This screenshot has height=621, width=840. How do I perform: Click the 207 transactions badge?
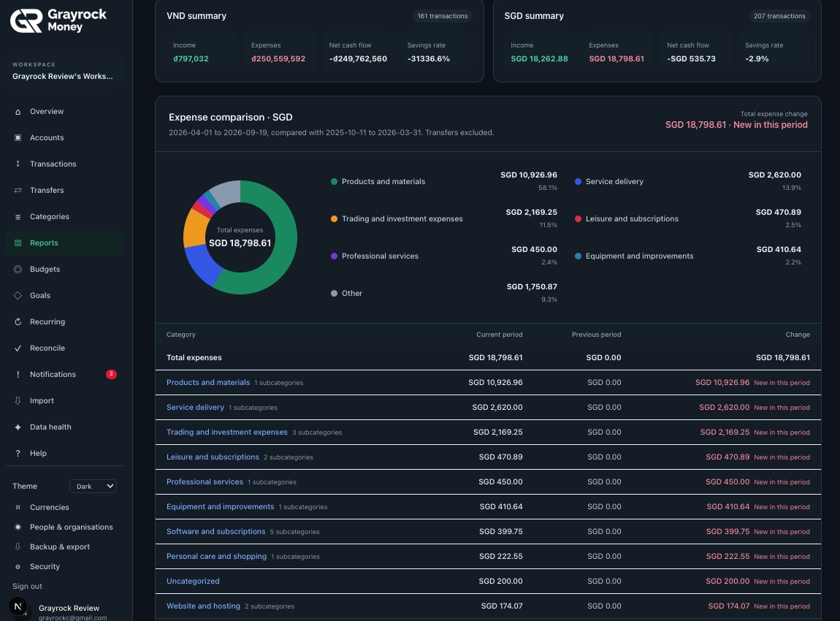click(779, 16)
